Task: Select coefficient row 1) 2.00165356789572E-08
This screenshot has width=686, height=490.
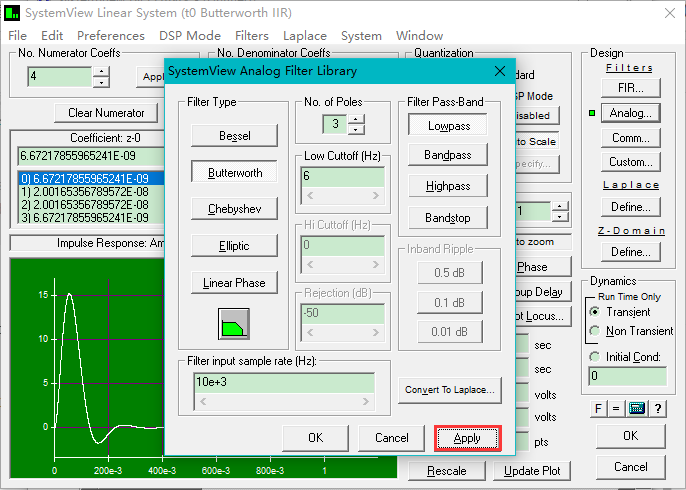Action: [91, 192]
